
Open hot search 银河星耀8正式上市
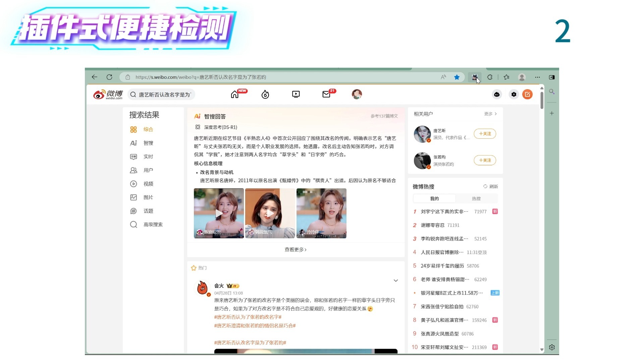[x=452, y=293]
